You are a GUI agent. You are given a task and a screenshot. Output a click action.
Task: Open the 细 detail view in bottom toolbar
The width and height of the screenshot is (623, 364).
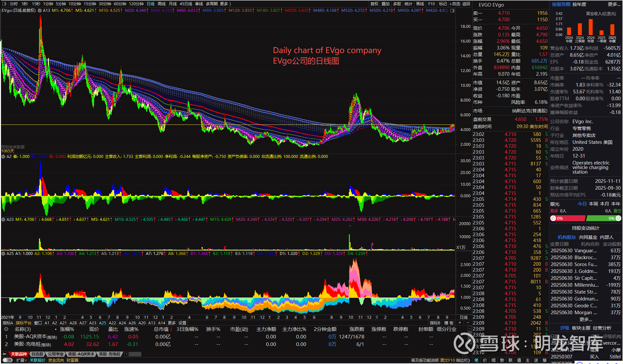[493, 360]
